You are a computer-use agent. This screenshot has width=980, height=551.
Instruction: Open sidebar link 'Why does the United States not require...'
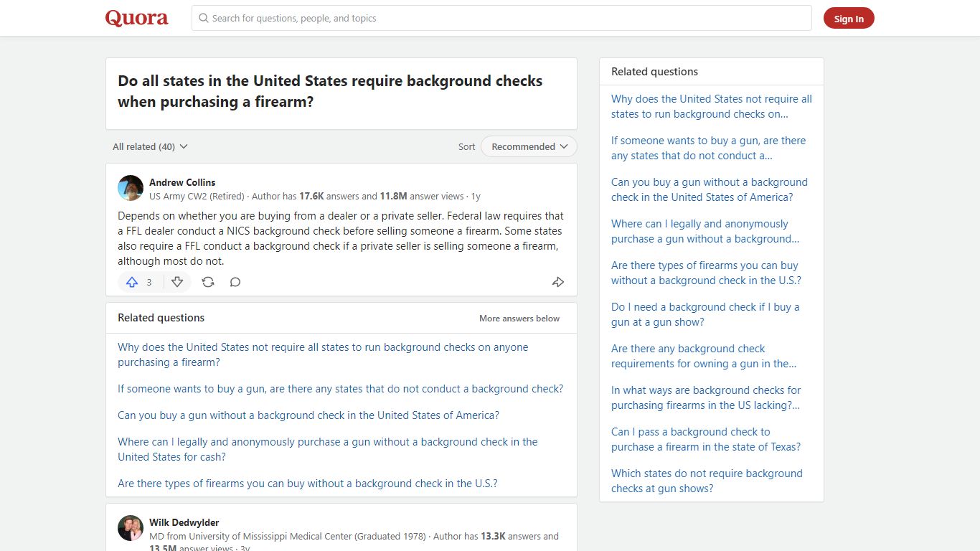[x=712, y=106]
